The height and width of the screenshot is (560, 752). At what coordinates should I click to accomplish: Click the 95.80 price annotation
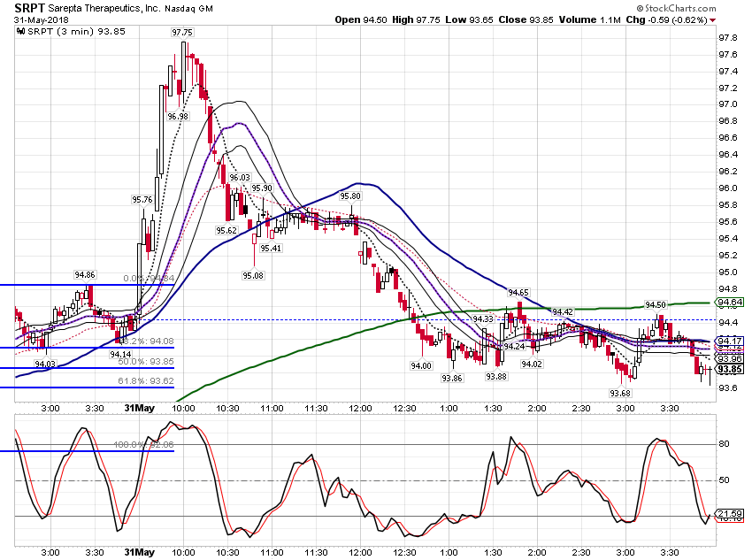point(350,196)
